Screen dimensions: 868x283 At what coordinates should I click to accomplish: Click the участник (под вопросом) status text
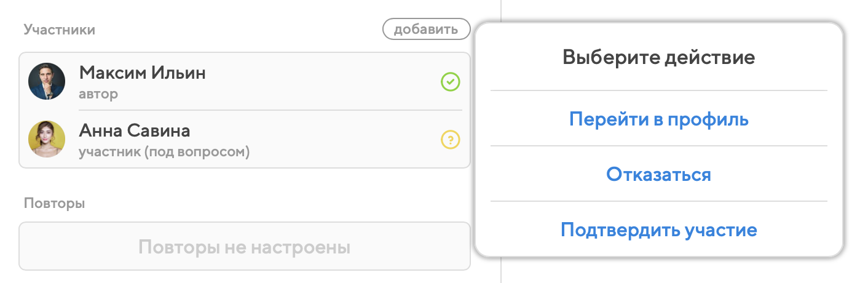coord(164,151)
